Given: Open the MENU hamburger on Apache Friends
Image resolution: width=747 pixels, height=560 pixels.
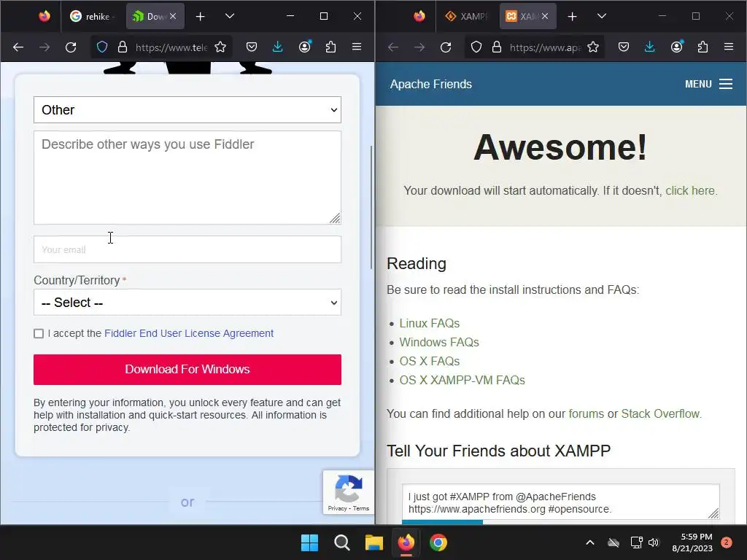Looking at the screenshot, I should [x=708, y=85].
